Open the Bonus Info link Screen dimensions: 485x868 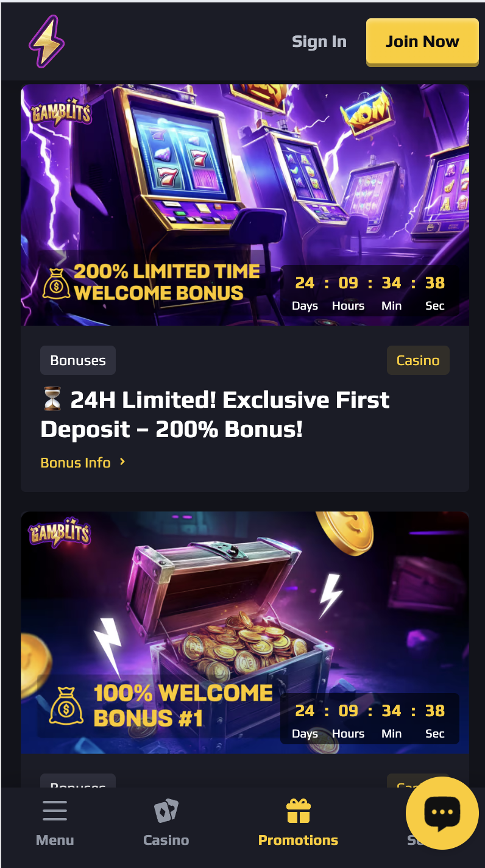[76, 463]
